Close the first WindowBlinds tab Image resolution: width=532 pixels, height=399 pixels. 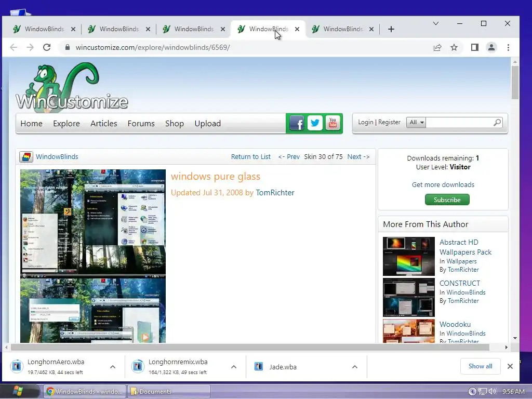point(73,29)
